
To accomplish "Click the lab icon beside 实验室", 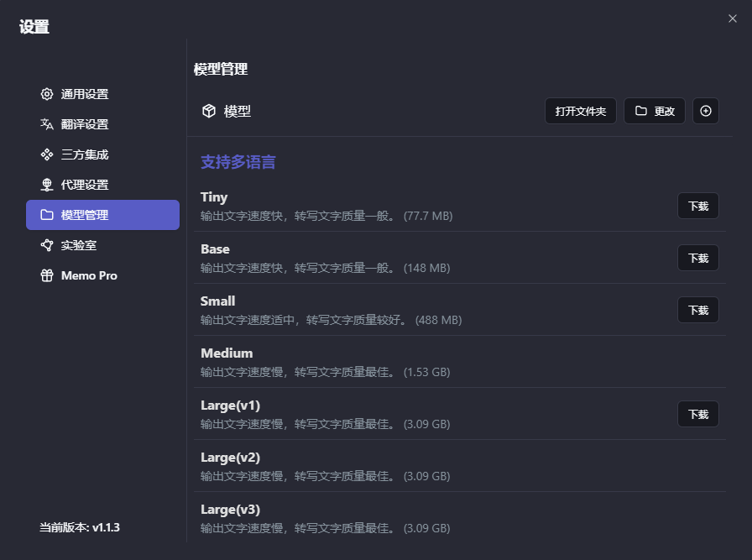I will pos(47,245).
